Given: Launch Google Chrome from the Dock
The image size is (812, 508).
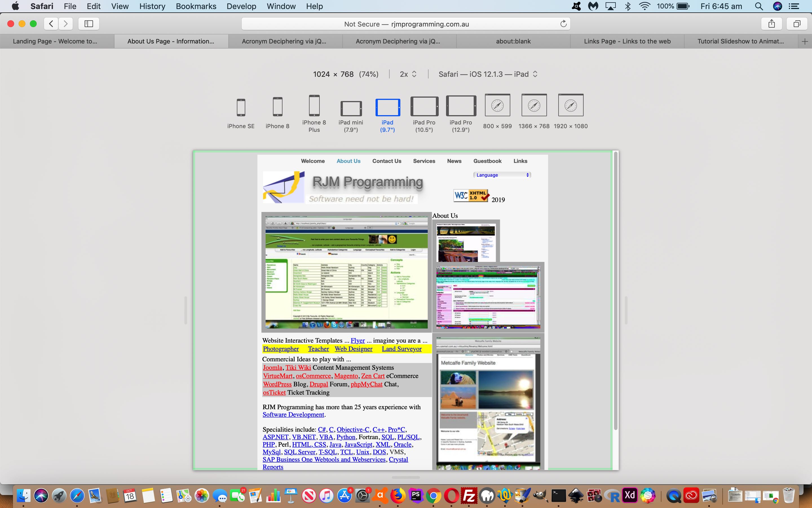Looking at the screenshot, I should (433, 496).
